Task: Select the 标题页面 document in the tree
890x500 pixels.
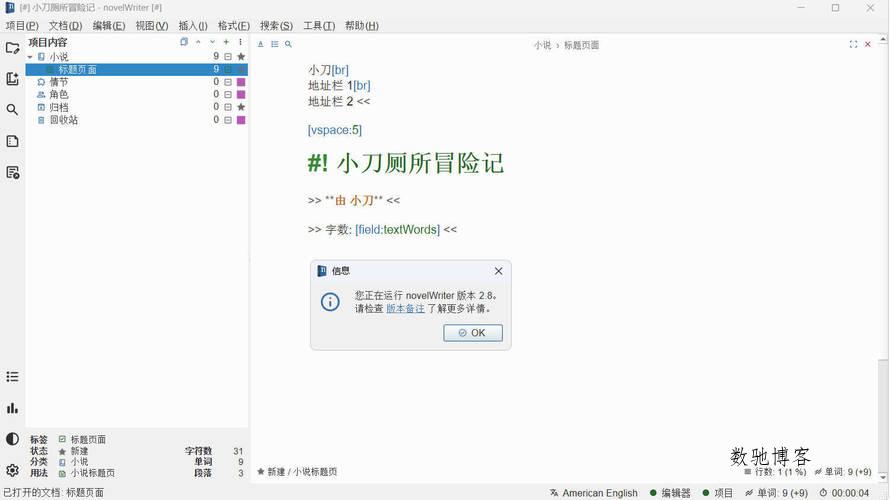Action: pyautogui.click(x=136, y=69)
